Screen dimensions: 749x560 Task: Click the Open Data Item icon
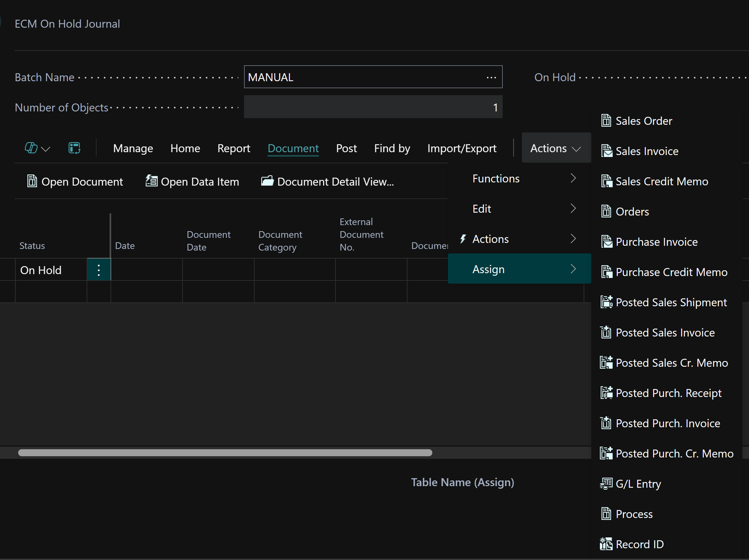tap(151, 181)
